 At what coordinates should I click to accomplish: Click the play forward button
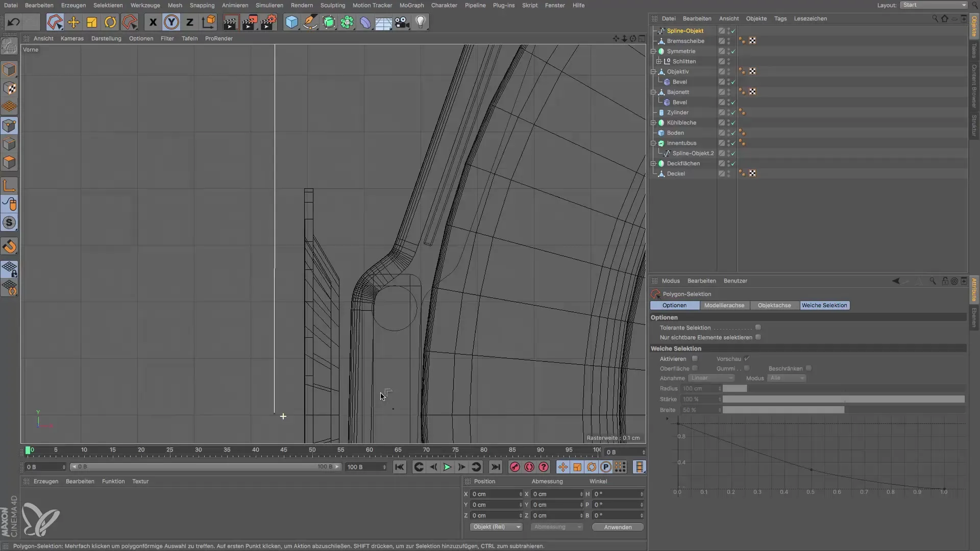point(447,467)
